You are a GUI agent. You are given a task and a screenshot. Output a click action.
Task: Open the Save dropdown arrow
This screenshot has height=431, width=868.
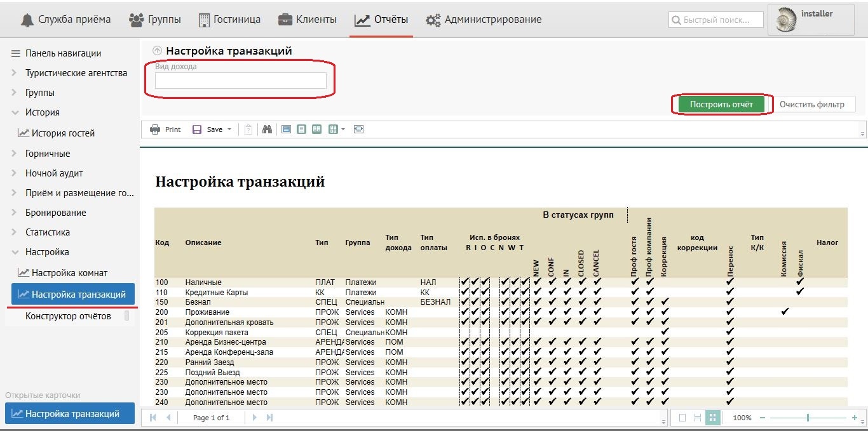[229, 129]
